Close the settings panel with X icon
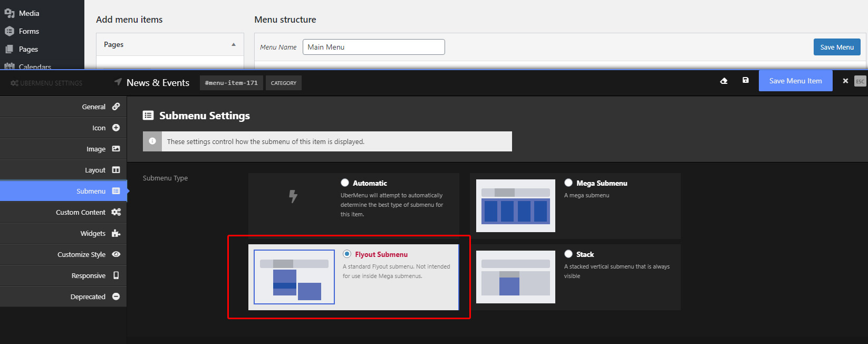This screenshot has width=868, height=344. [845, 81]
